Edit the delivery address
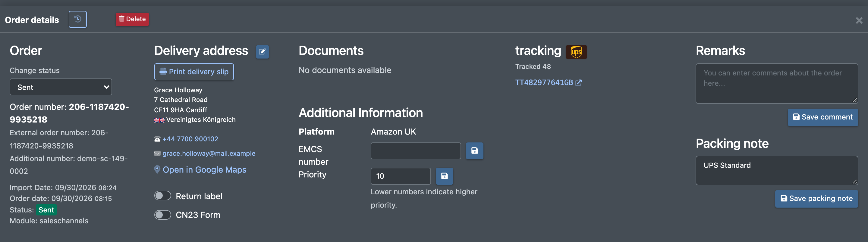The image size is (868, 242). coord(262,52)
